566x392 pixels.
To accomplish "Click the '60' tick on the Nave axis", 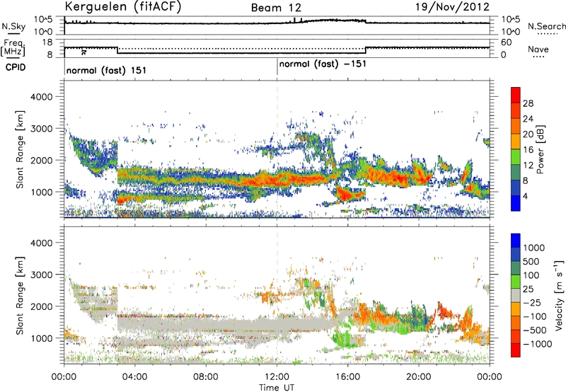I will coord(507,42).
